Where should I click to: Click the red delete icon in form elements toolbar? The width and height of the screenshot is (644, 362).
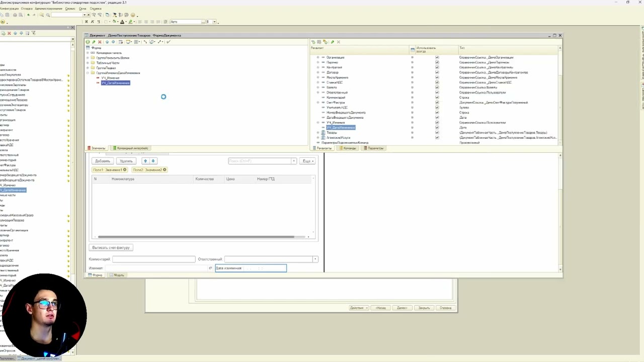(100, 42)
